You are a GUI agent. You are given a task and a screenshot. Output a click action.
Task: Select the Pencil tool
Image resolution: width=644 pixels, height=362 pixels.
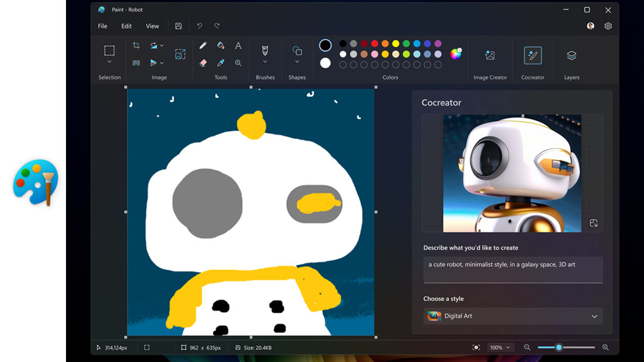(x=203, y=46)
